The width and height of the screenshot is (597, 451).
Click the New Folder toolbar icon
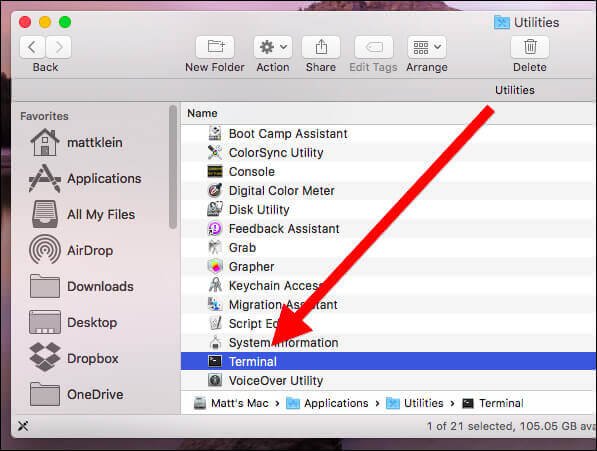(215, 47)
